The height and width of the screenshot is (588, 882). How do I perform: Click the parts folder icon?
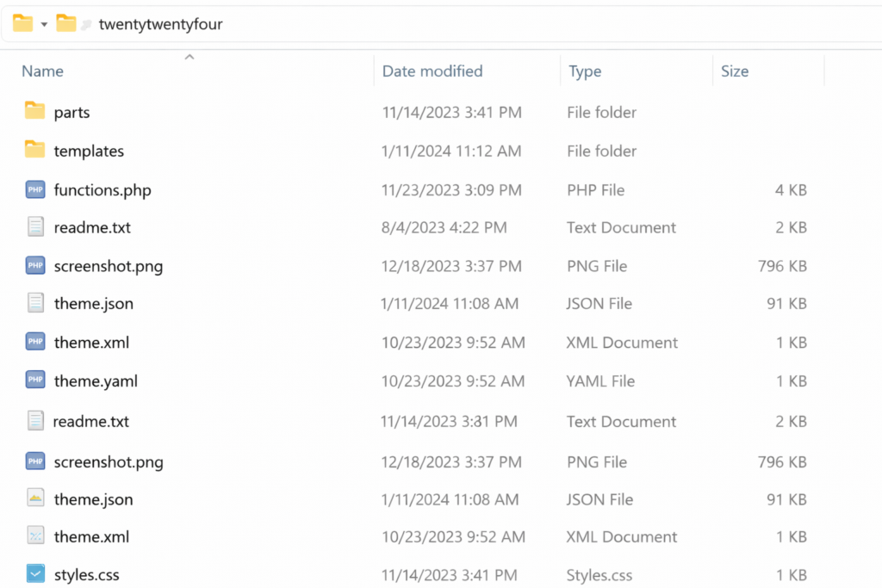tap(34, 111)
